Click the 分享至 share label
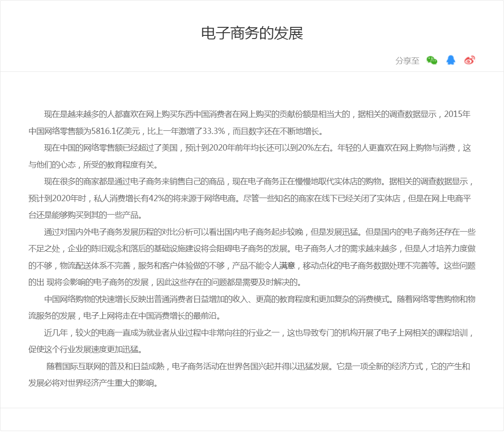 pos(407,61)
